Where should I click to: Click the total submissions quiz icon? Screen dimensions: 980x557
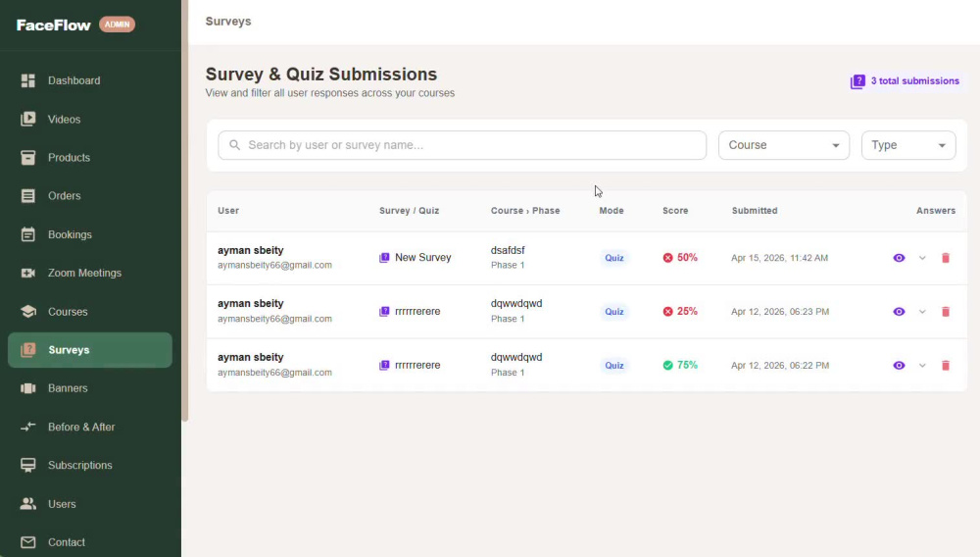coord(857,82)
